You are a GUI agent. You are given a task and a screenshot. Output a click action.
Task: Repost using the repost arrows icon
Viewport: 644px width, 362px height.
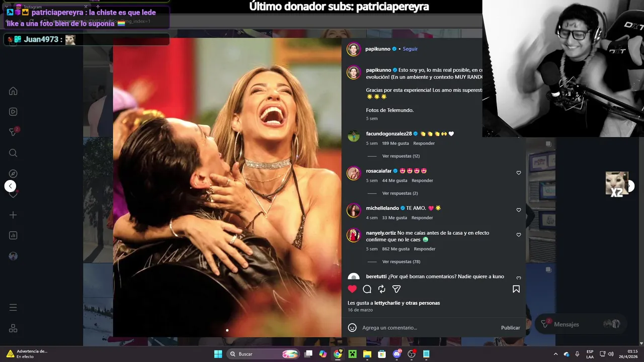click(x=382, y=289)
